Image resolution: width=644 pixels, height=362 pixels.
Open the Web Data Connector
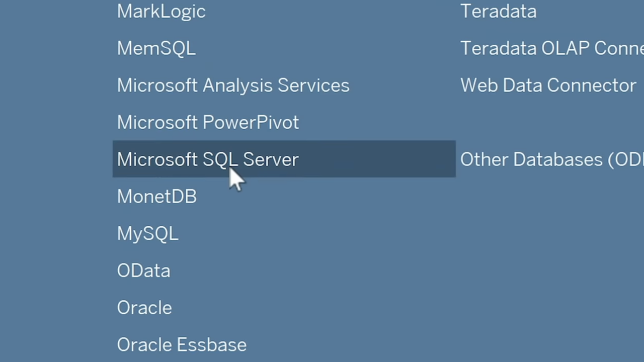(x=548, y=85)
